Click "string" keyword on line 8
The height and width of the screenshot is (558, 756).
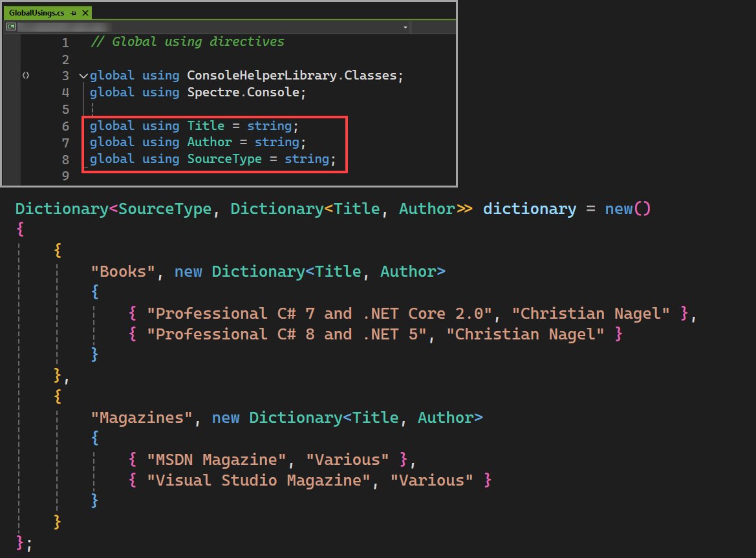click(x=307, y=159)
